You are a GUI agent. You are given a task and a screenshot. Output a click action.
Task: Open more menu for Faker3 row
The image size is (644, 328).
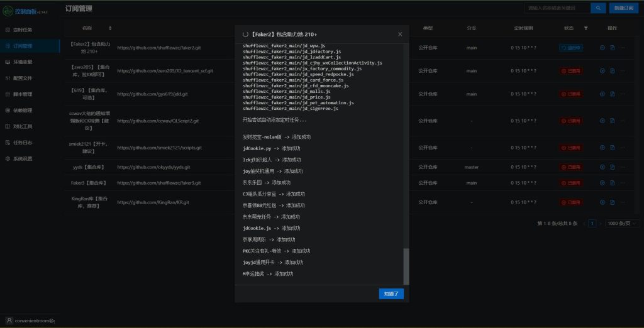[623, 183]
